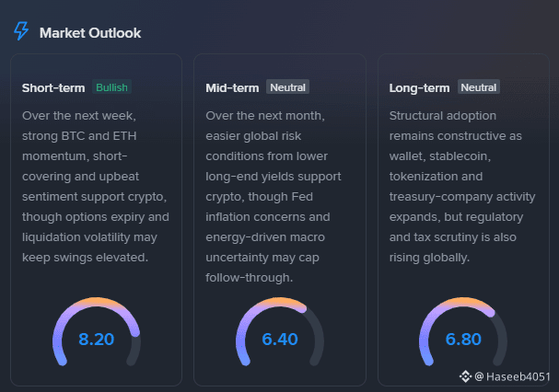Click the Long-term outlook description text
Screen dimensions: 559x392
[462, 187]
